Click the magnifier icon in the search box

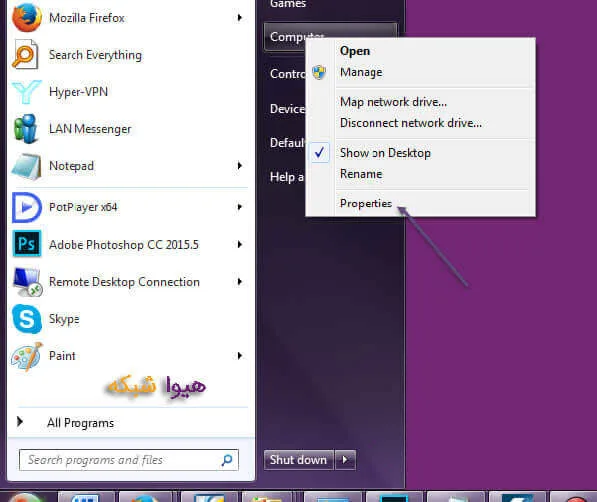point(227,460)
